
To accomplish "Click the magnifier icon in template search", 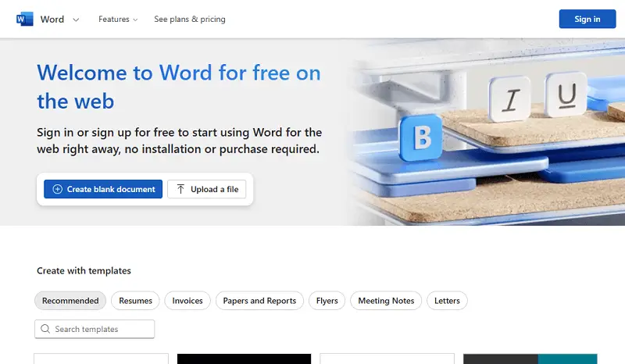I will (45, 329).
